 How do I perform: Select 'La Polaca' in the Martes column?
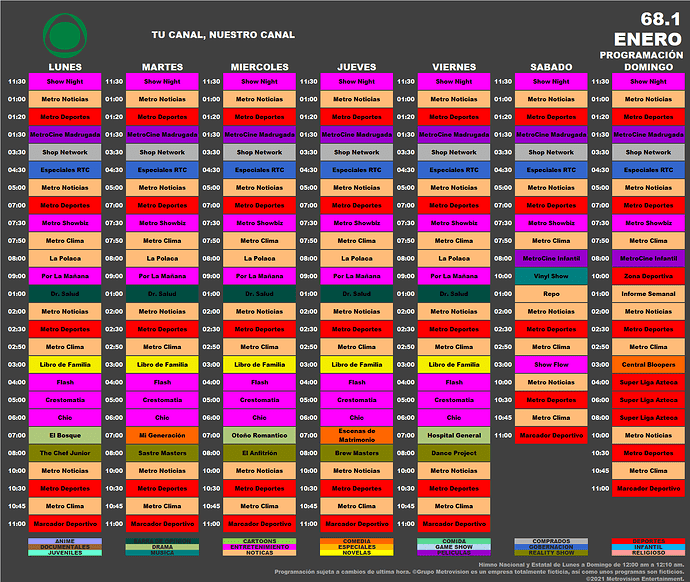162,259
